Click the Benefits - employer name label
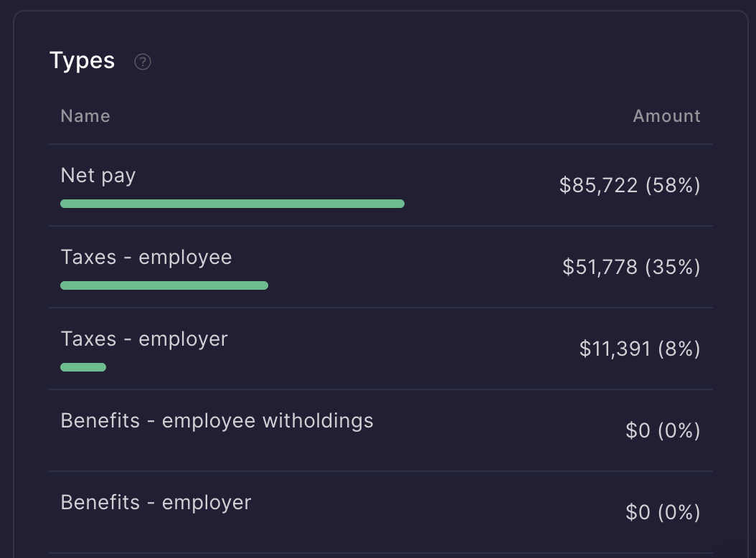This screenshot has height=558, width=756. click(x=156, y=503)
